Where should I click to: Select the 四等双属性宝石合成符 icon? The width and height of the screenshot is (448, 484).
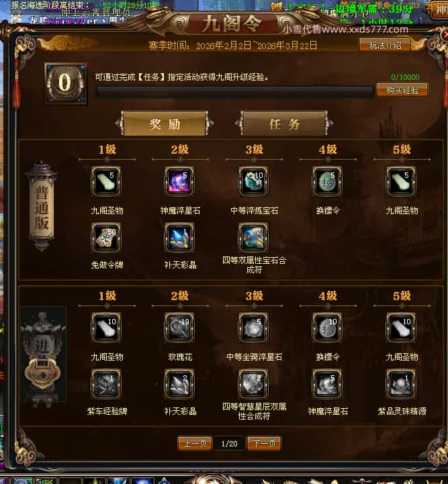253,238
